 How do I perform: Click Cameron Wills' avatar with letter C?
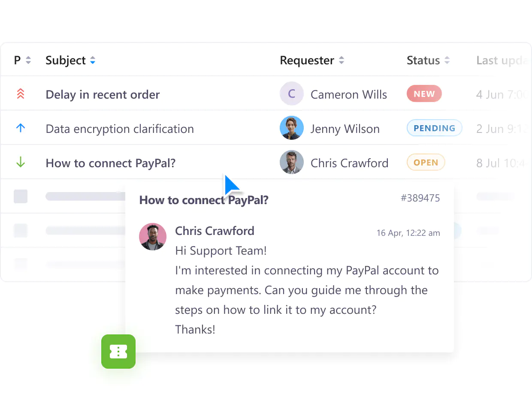[292, 93]
